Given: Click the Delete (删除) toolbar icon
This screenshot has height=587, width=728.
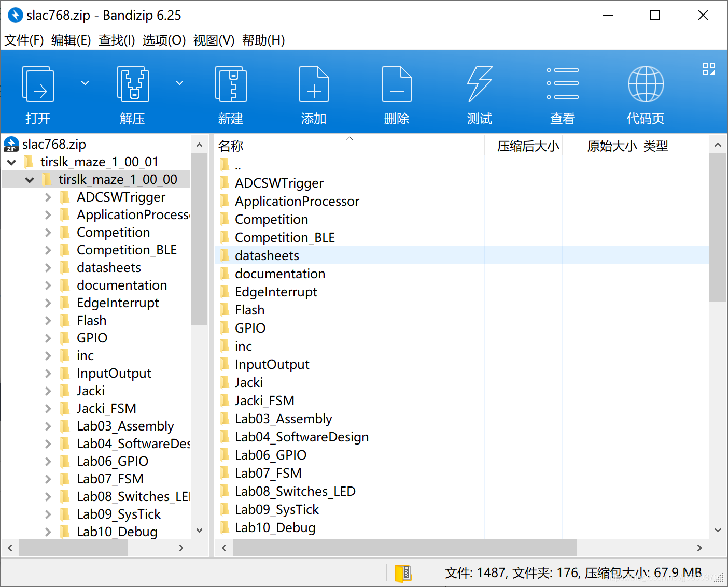Looking at the screenshot, I should [397, 84].
